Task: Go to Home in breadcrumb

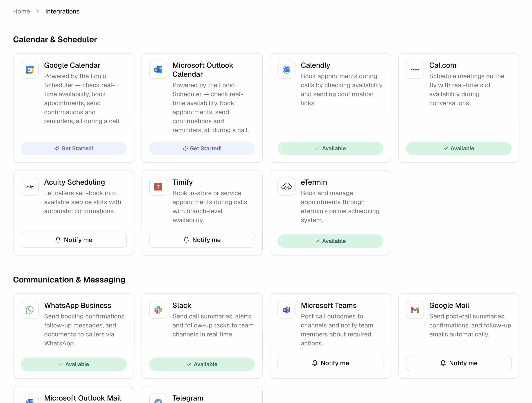Action: (21, 11)
